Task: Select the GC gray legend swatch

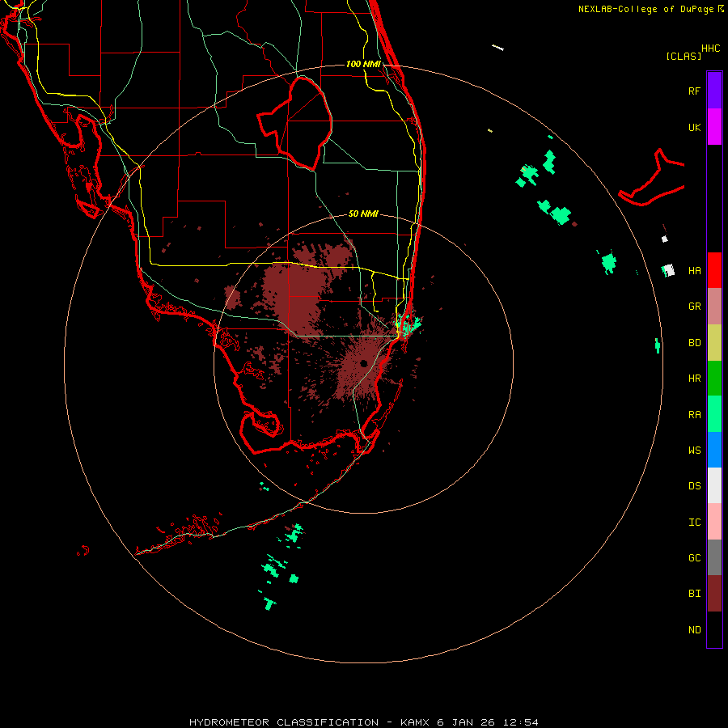Action: [x=714, y=557]
